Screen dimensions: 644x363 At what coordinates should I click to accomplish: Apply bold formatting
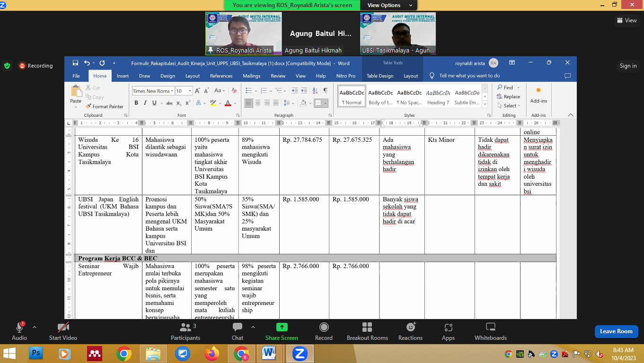click(x=136, y=103)
